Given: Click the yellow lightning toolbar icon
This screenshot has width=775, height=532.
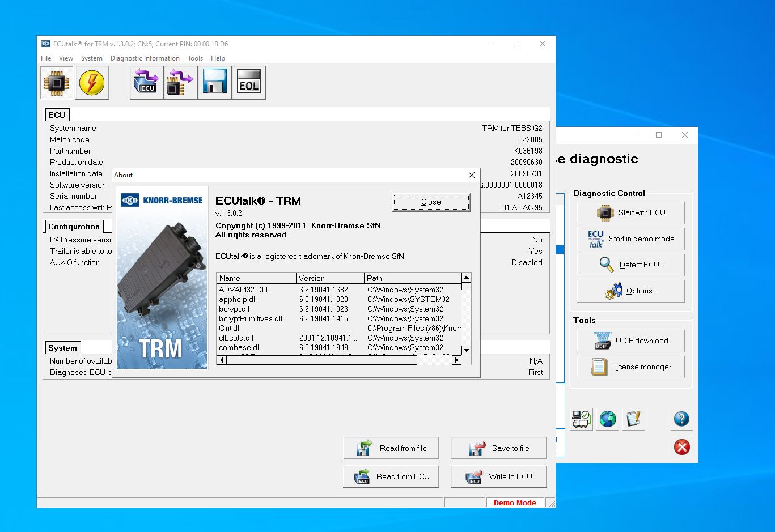Looking at the screenshot, I should click(x=92, y=82).
